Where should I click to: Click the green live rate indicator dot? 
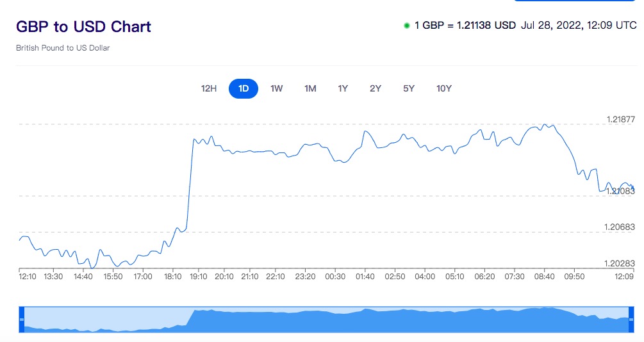407,26
